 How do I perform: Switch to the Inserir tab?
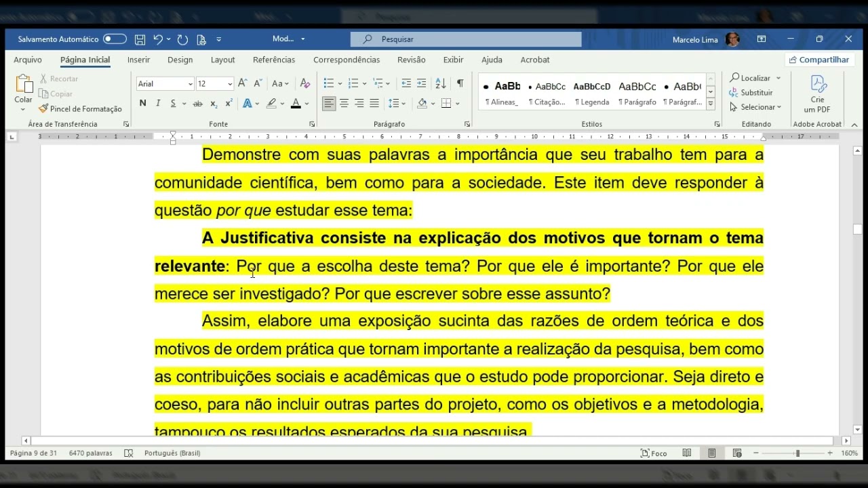click(138, 60)
